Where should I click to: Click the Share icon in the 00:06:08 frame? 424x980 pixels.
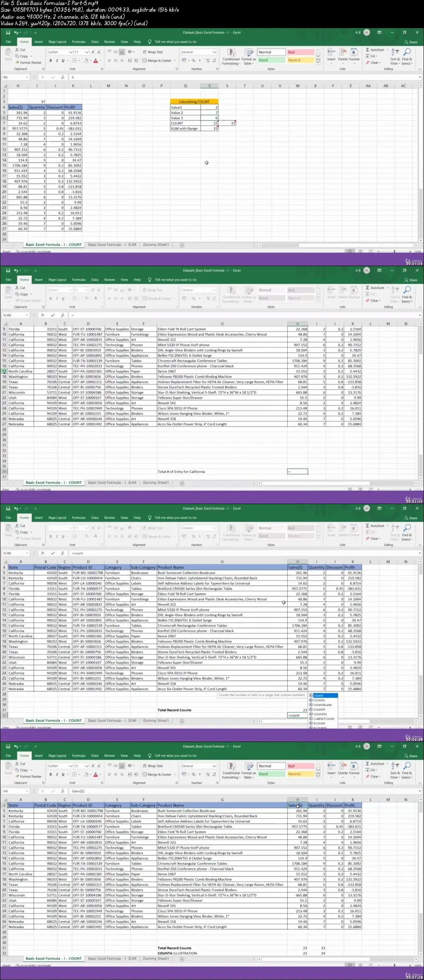click(407, 518)
